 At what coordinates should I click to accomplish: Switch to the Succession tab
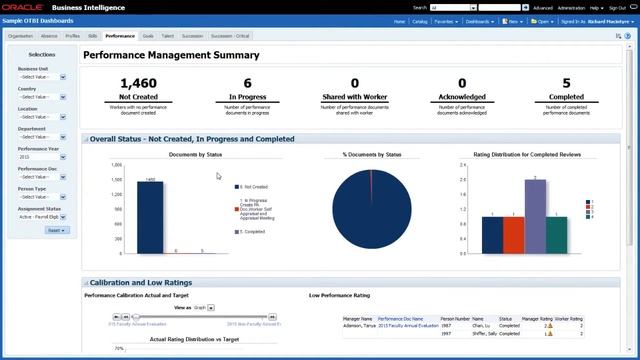click(x=192, y=36)
